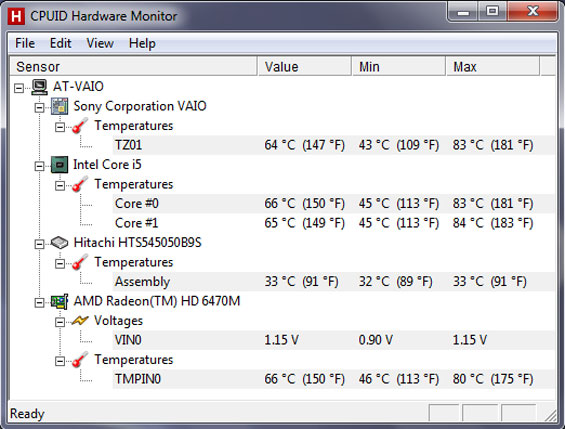The image size is (565, 429).
Task: Open the File menu
Action: pos(25,43)
